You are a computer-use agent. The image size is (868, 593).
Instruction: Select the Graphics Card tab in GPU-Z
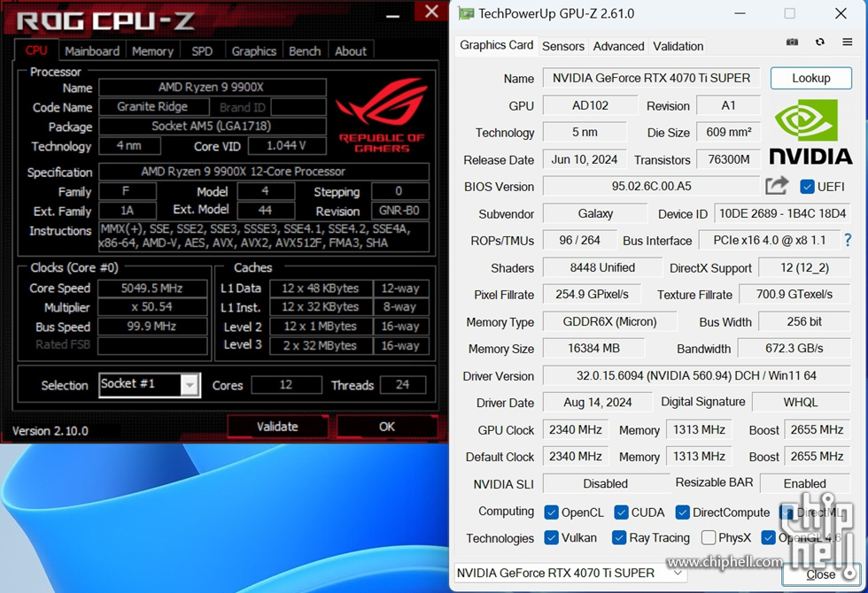click(x=497, y=45)
